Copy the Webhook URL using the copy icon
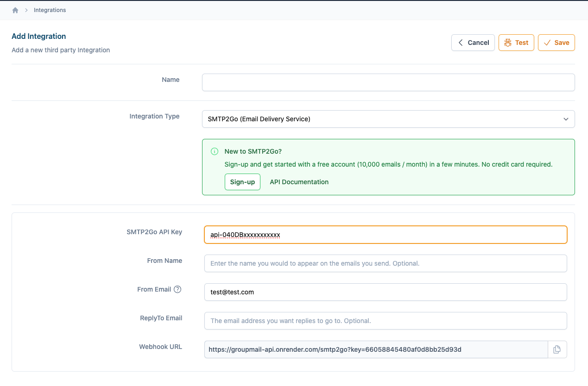588x386 pixels. [x=557, y=349]
